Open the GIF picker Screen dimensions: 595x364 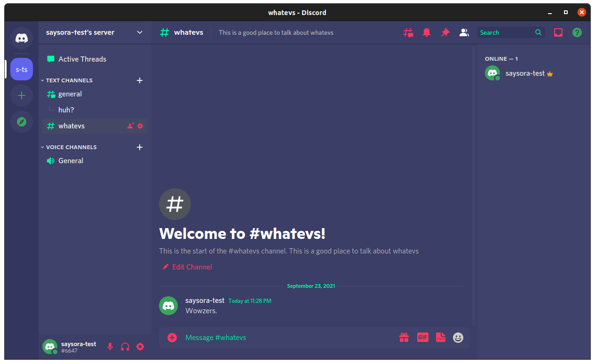coord(422,337)
